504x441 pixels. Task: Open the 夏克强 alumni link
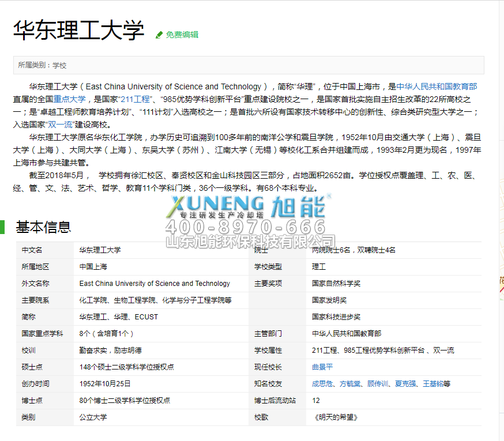406,384
